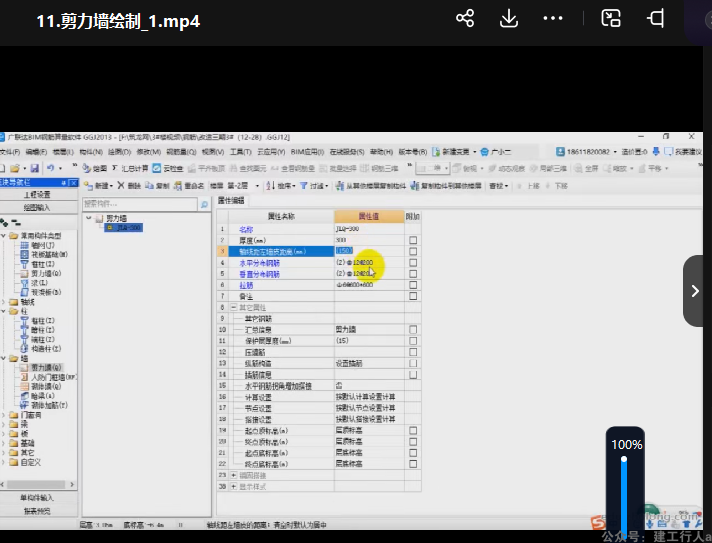Toggle the 附加 checkbox for 水平分布钢筋 row
The image size is (712, 543).
coord(413,262)
